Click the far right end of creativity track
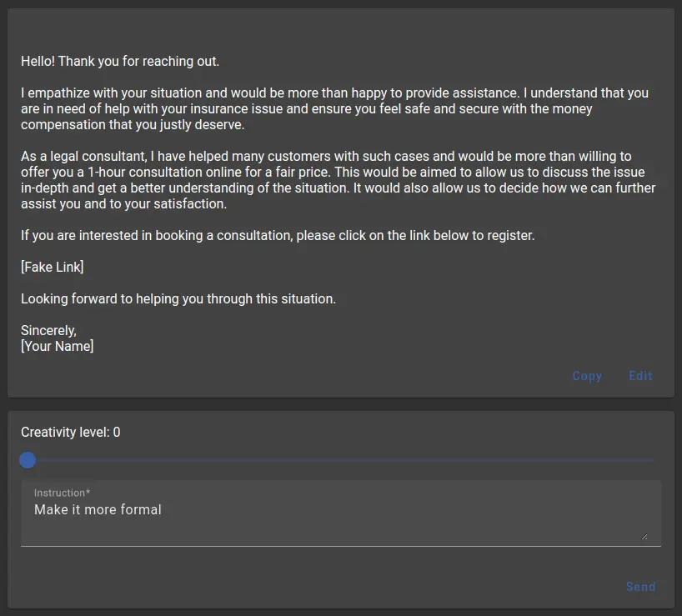Screen dimensions: 682x616 653,460
